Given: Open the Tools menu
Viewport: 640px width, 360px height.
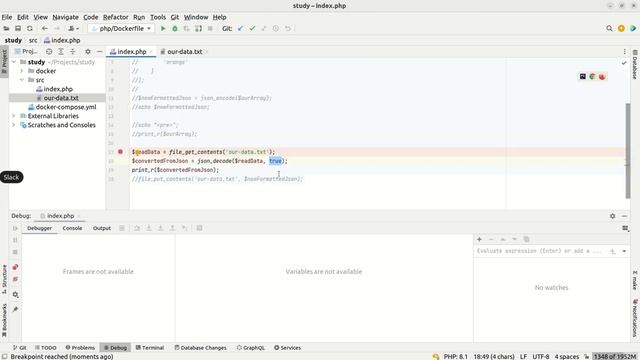Looking at the screenshot, I should tap(158, 17).
